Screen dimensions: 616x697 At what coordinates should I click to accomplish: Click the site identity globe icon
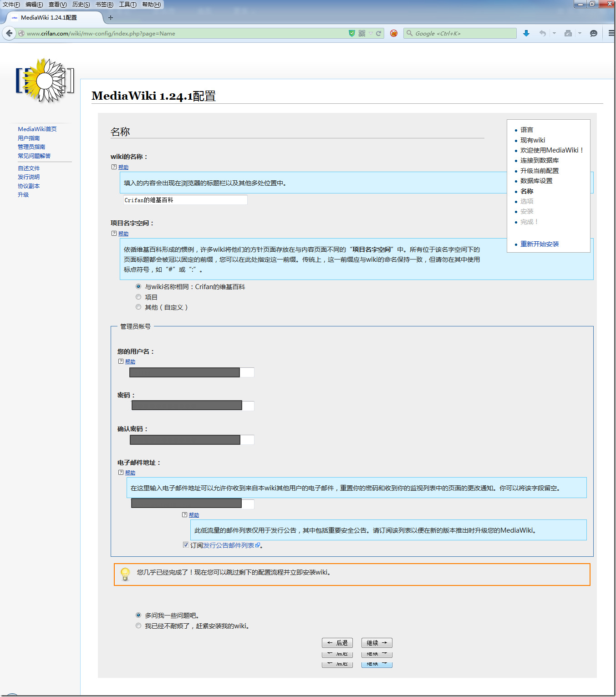coord(21,33)
